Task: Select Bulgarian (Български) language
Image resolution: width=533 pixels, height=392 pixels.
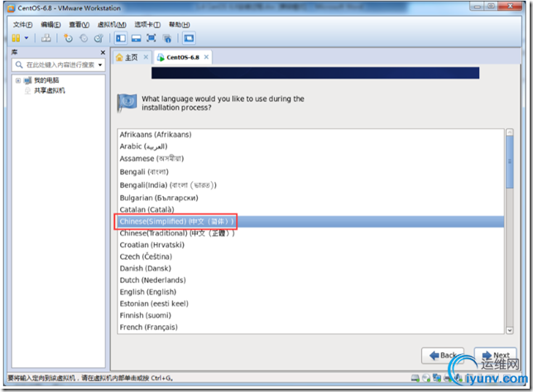Action: pyautogui.click(x=310, y=198)
